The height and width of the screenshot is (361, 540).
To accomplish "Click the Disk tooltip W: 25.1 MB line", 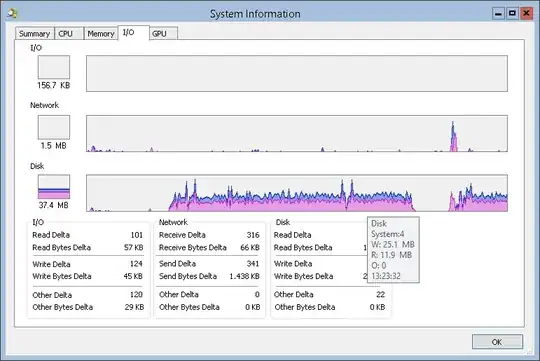I will 393,245.
